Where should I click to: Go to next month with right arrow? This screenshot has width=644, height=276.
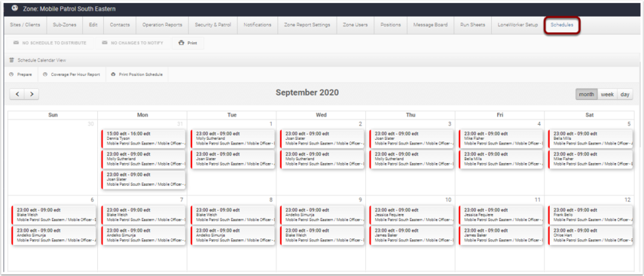pyautogui.click(x=32, y=94)
